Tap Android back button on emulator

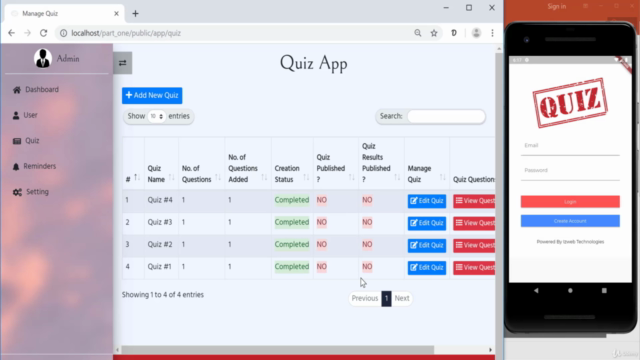coord(536,291)
